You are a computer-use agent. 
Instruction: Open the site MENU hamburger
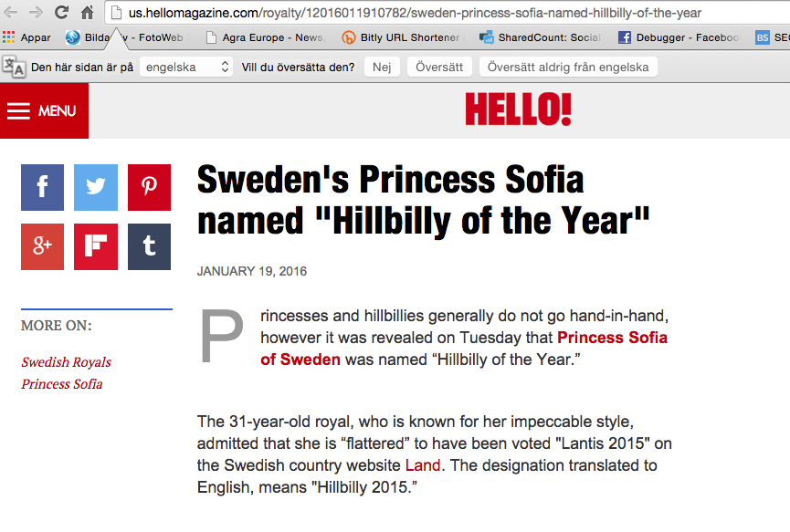point(43,110)
